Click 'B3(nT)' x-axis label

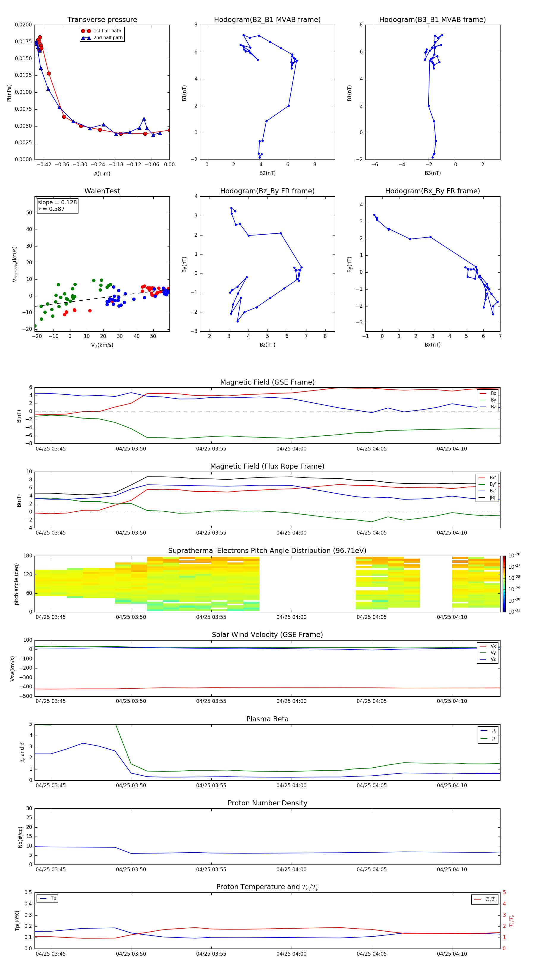click(432, 173)
